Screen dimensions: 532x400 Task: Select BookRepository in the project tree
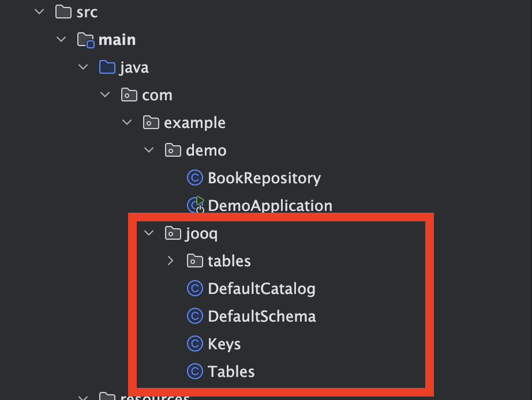pyautogui.click(x=264, y=178)
